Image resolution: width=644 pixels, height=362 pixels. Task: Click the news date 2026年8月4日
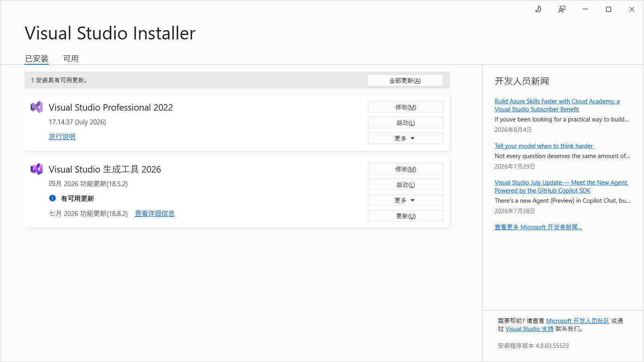[513, 130]
